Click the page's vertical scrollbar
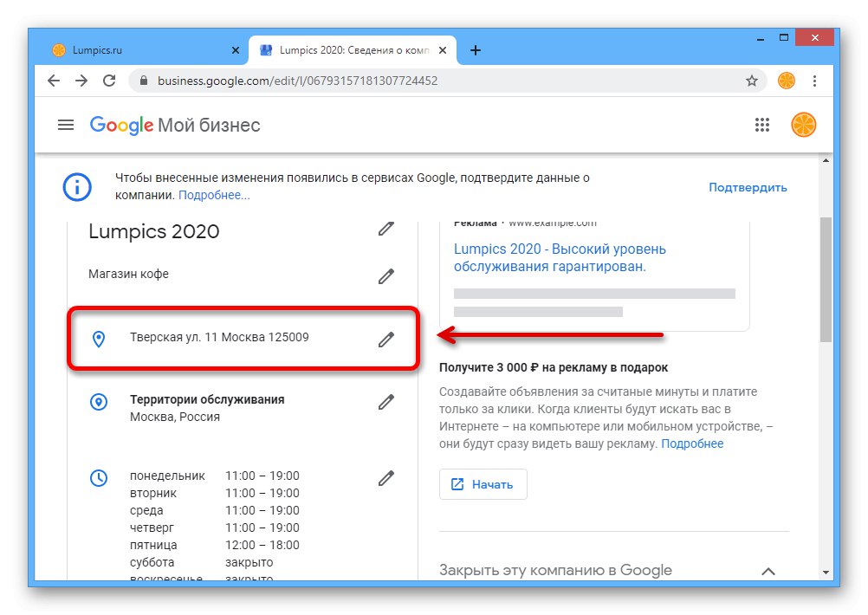Screen dimensions: 868x615 point(826,277)
